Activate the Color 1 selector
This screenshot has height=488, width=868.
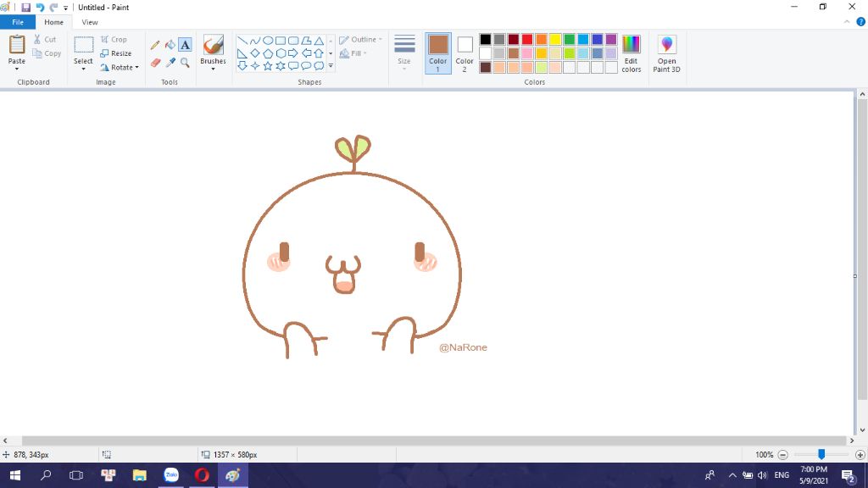click(x=438, y=53)
